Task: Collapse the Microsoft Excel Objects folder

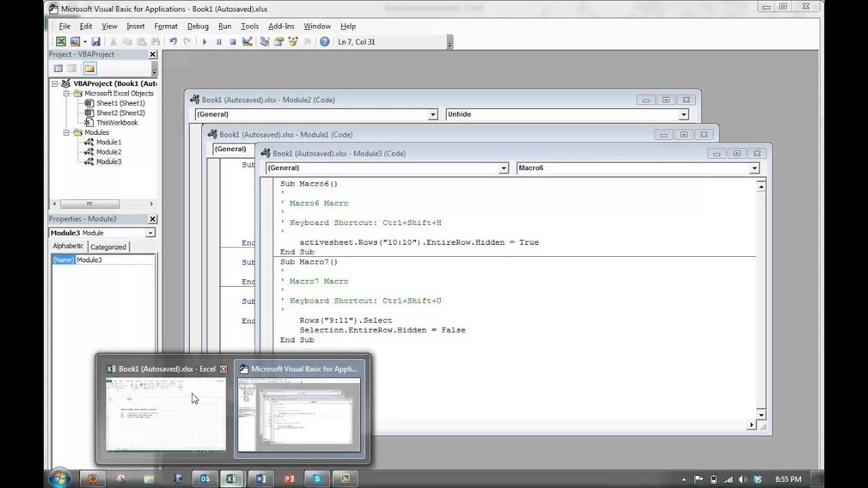Action: pos(67,94)
